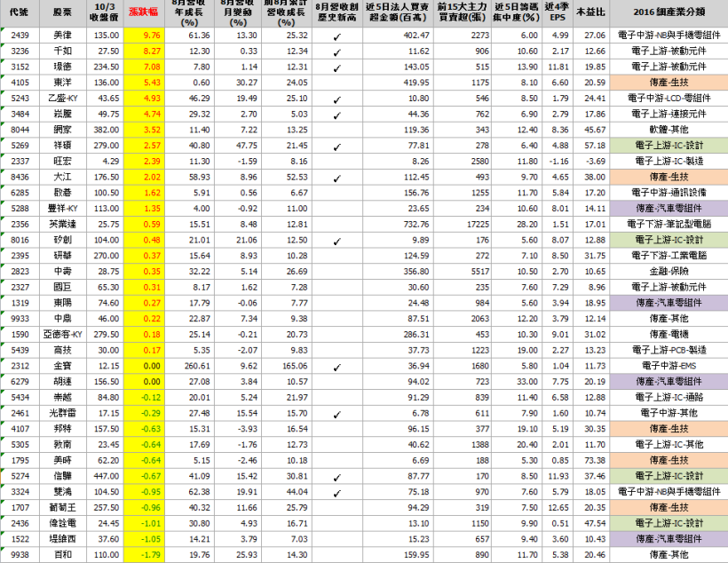Click the EPS value 11.81
This screenshot has width=728, height=563.
(x=558, y=67)
